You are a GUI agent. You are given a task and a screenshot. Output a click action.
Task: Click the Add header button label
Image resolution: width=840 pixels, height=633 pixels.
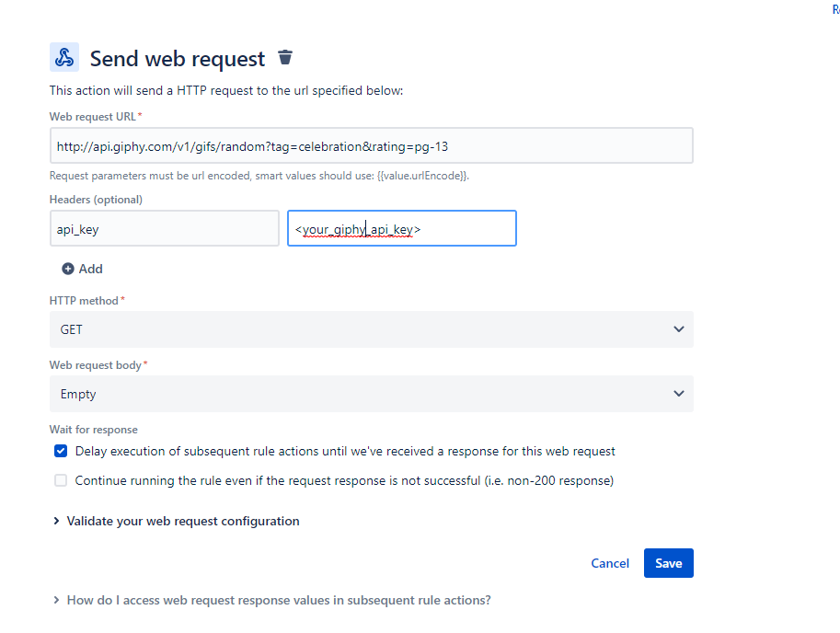[91, 269]
